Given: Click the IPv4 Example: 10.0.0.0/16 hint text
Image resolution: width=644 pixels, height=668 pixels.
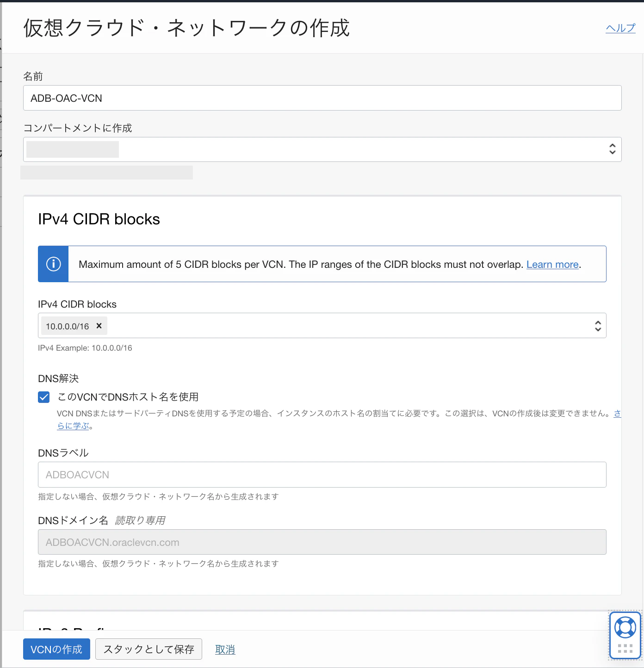Looking at the screenshot, I should tap(85, 348).
